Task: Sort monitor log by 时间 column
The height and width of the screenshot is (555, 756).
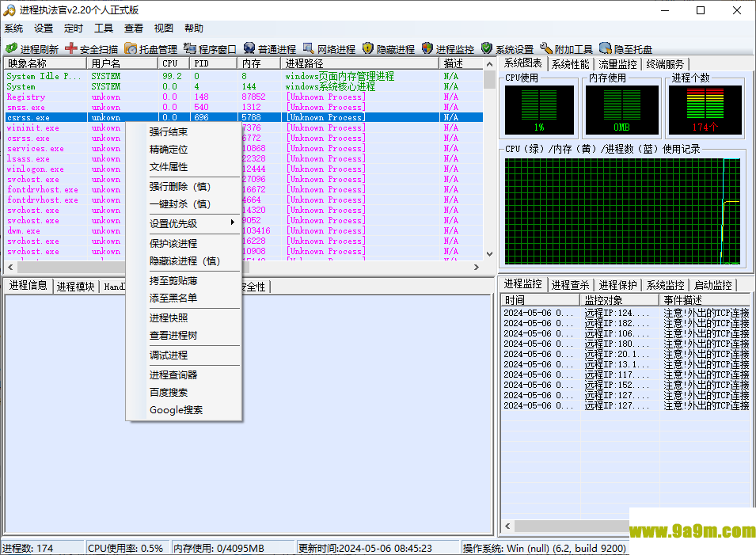Action: coord(541,300)
